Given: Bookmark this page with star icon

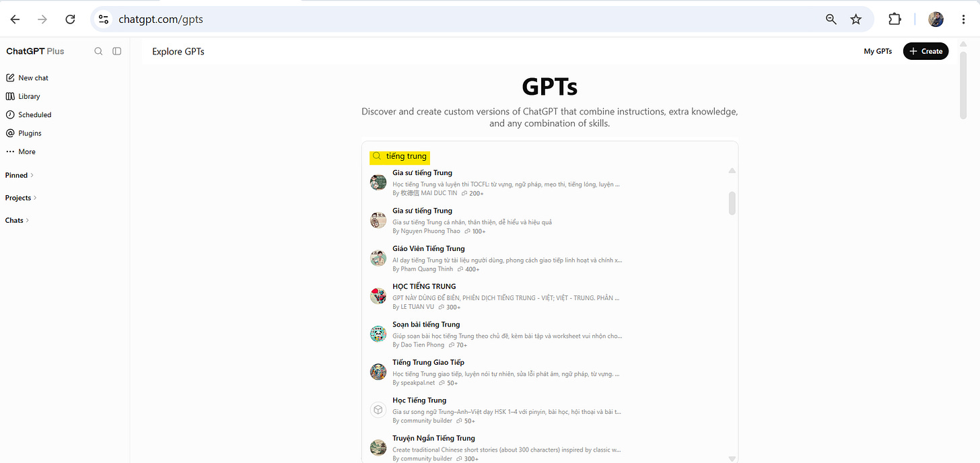Looking at the screenshot, I should pyautogui.click(x=856, y=20).
